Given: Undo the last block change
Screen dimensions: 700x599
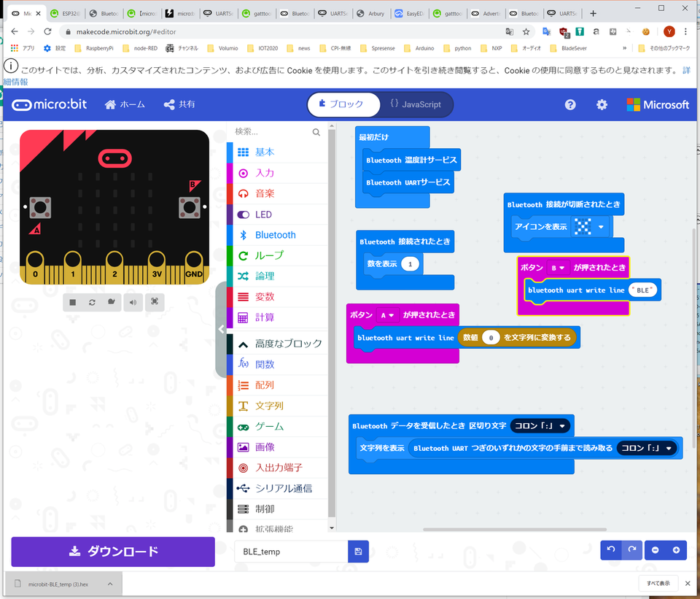Looking at the screenshot, I should (x=611, y=550).
